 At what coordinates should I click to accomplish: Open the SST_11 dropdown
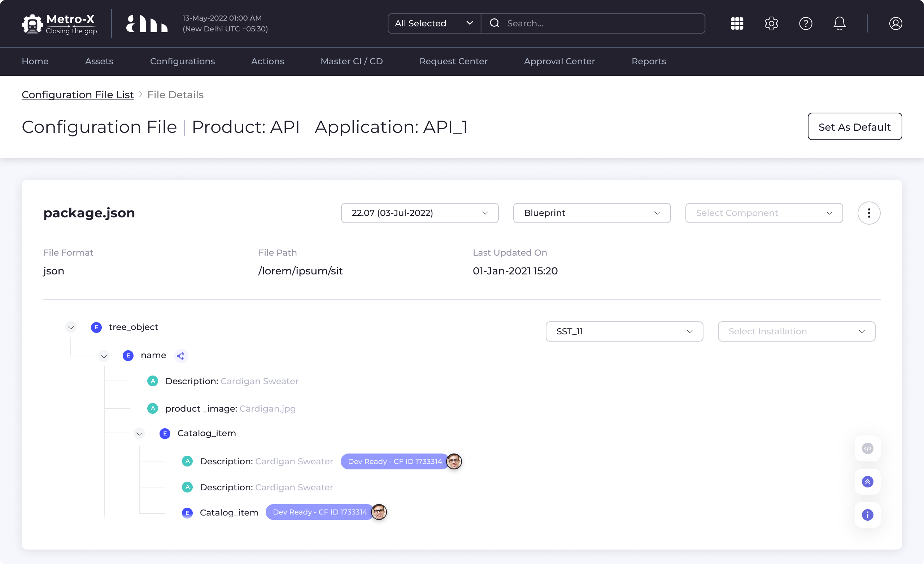pyautogui.click(x=624, y=331)
